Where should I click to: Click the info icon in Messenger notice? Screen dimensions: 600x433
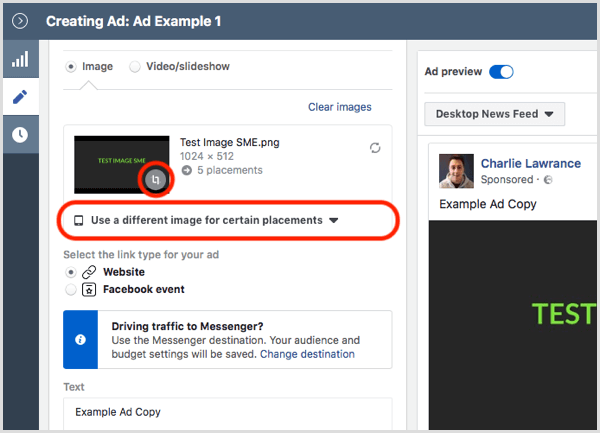tap(80, 339)
